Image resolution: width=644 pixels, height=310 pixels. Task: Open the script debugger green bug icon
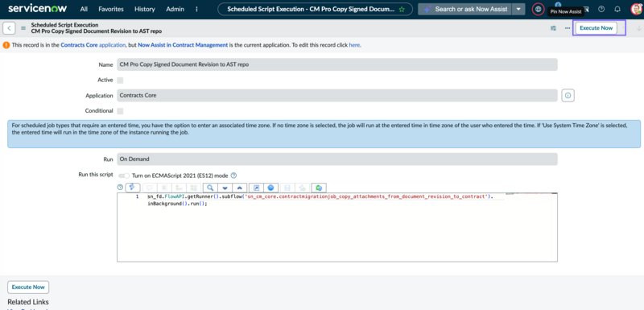(x=318, y=188)
